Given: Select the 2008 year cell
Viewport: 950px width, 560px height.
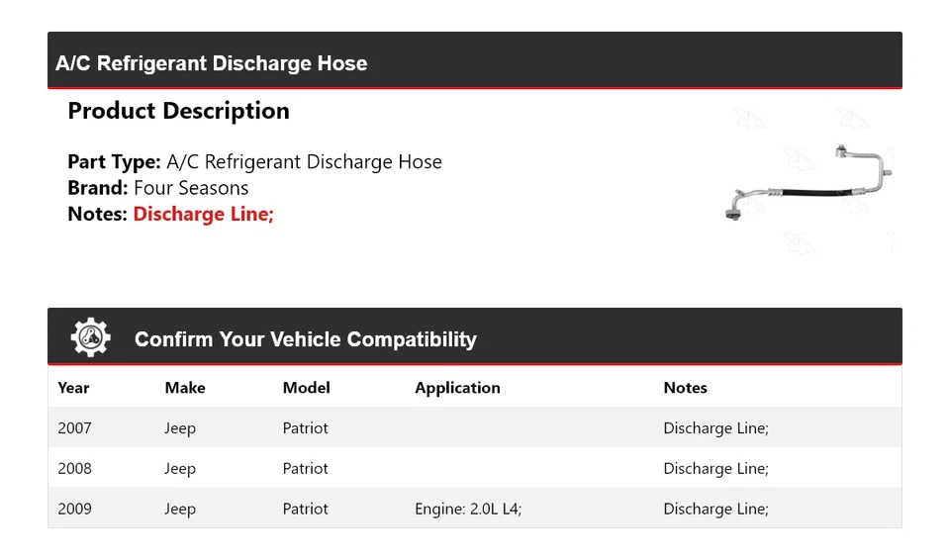Looking at the screenshot, I should coord(74,469).
